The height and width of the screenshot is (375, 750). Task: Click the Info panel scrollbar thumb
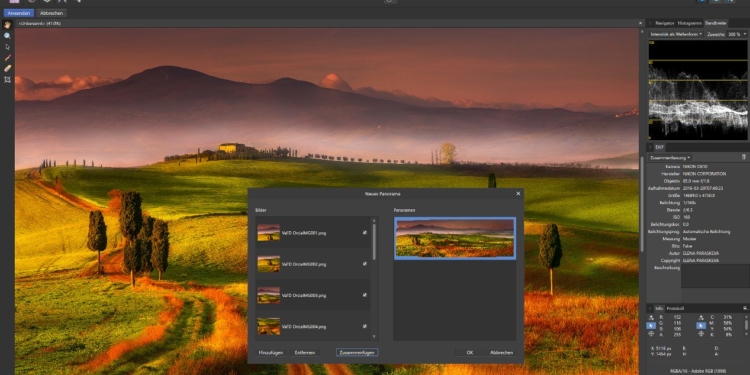point(746,325)
